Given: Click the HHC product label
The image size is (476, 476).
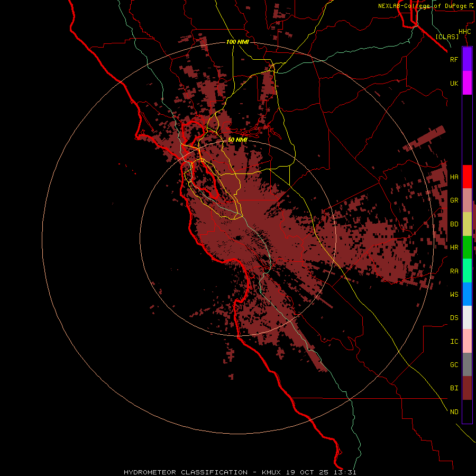Looking at the screenshot, I should (x=465, y=32).
